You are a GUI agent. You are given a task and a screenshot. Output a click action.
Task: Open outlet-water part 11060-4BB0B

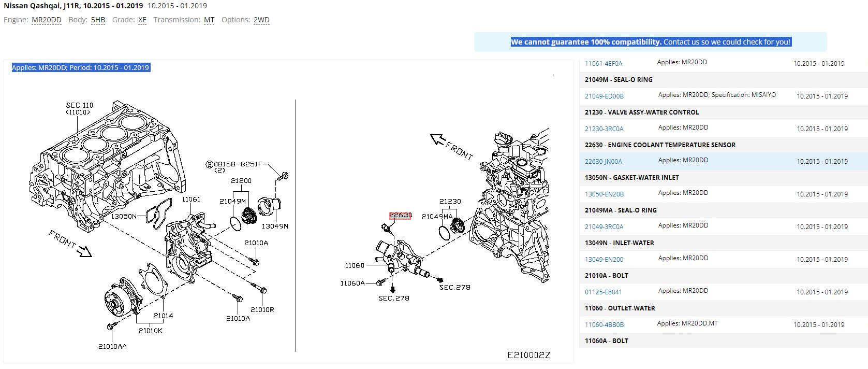click(604, 325)
